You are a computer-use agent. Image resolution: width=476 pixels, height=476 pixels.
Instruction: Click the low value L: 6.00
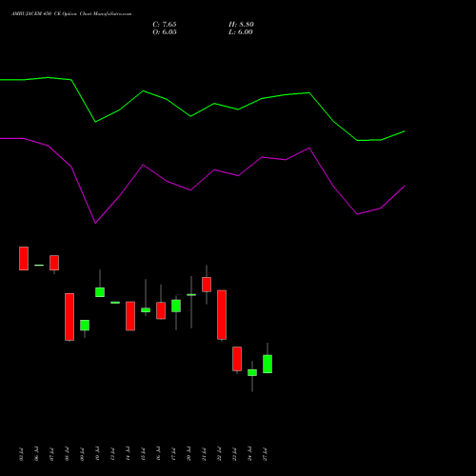(241, 32)
